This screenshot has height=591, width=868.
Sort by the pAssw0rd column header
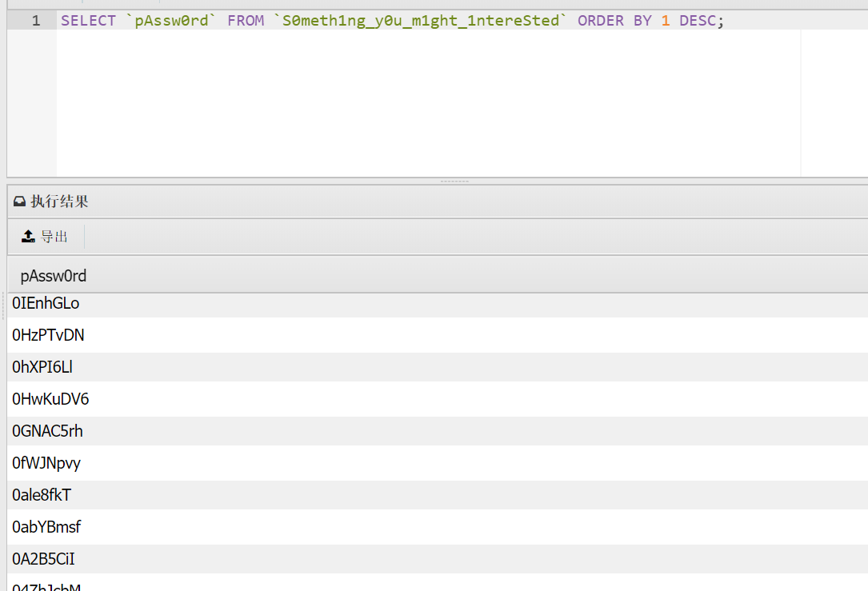[x=54, y=276]
